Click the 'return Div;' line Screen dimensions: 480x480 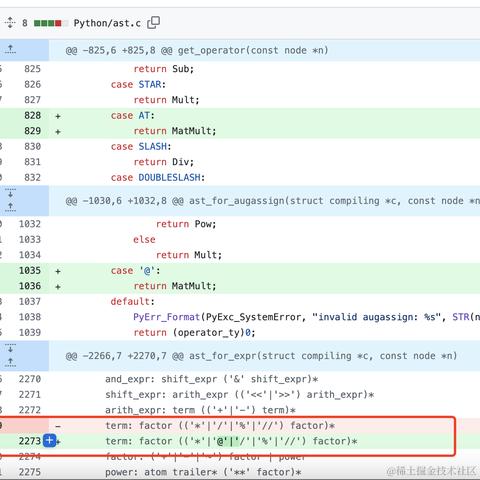pos(163,162)
